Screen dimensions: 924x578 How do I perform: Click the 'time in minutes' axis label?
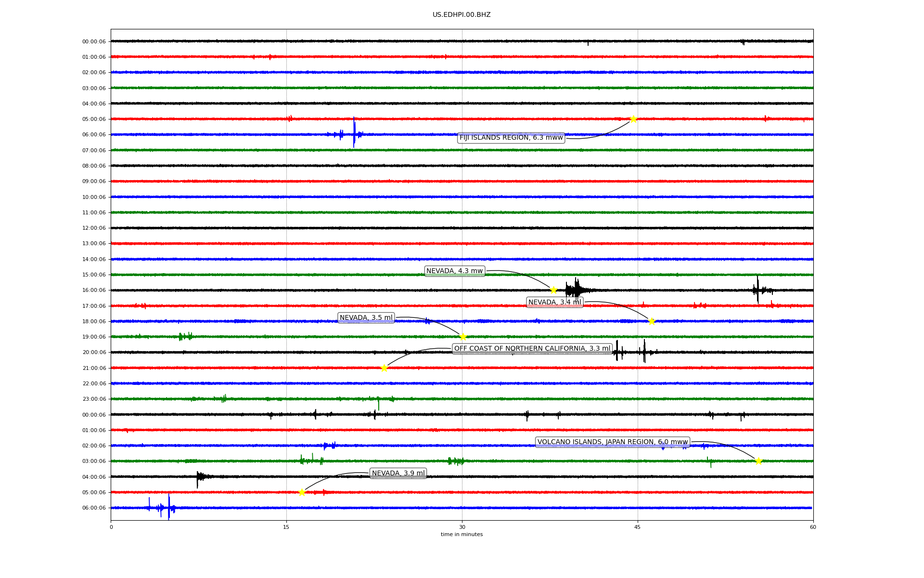pos(462,535)
